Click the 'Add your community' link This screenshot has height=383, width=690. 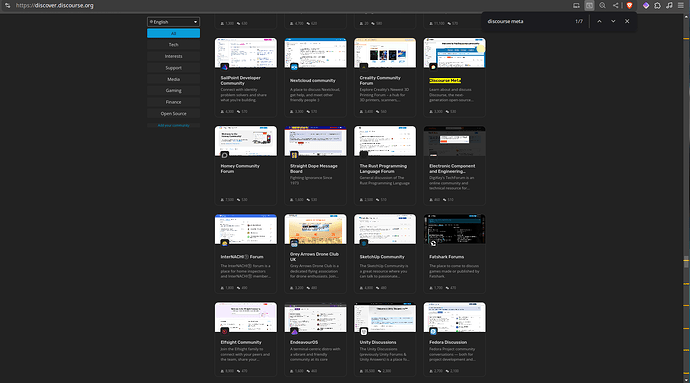coord(173,125)
